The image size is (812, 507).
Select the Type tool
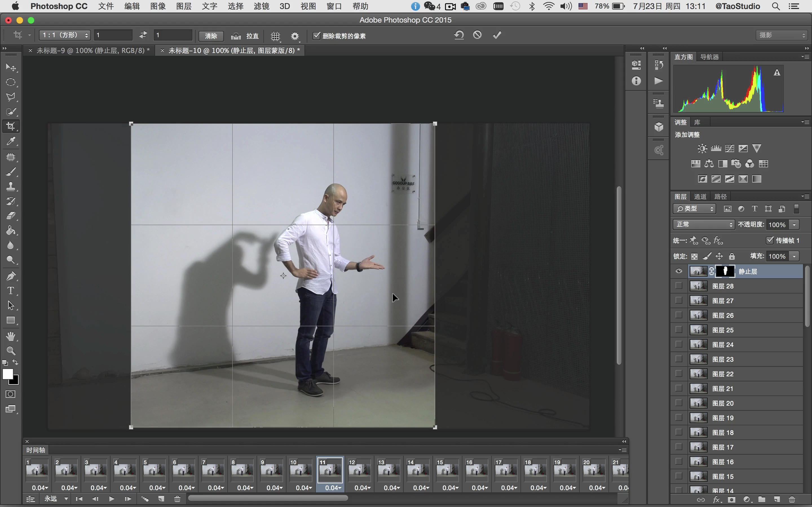click(x=11, y=290)
